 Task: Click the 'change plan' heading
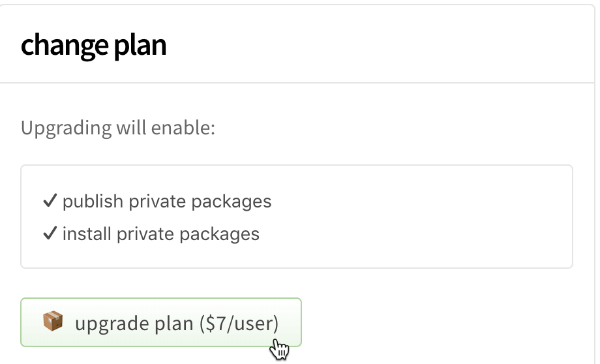93,46
